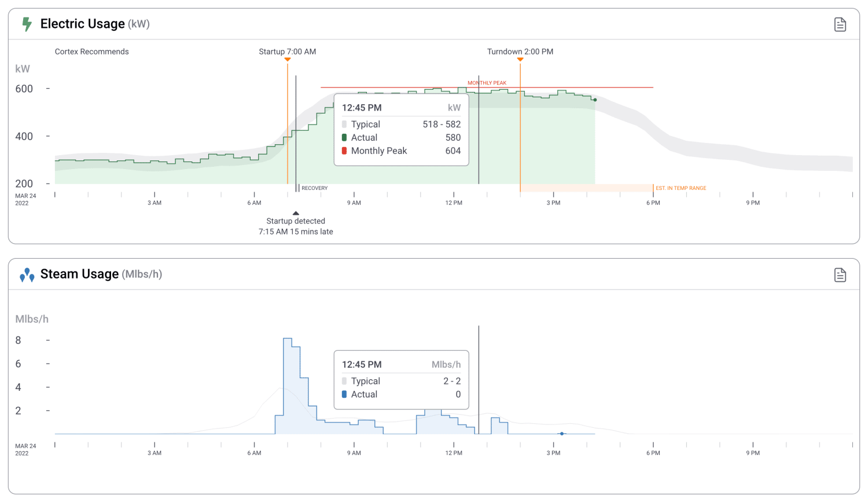
Task: Click the blue water droplets icon
Action: [x=27, y=275]
